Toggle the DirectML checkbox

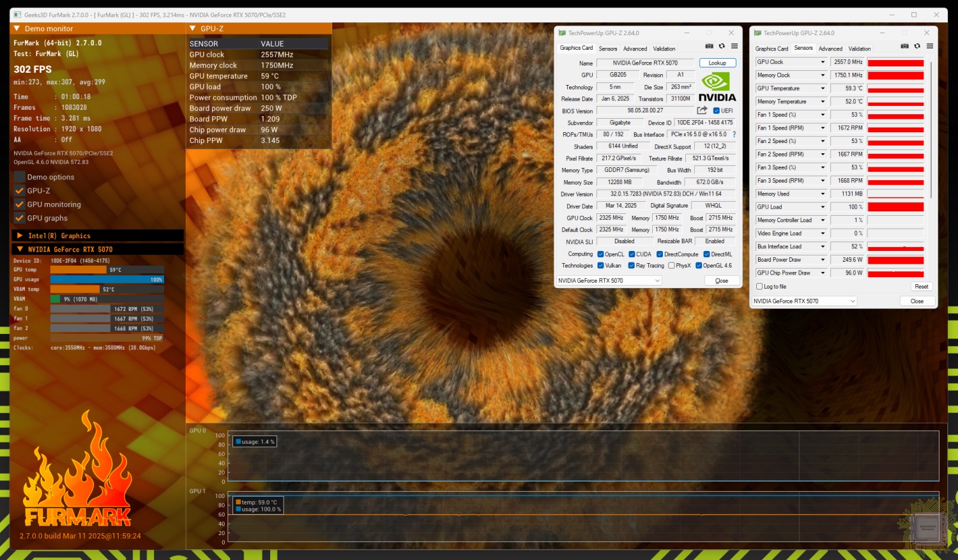point(706,254)
